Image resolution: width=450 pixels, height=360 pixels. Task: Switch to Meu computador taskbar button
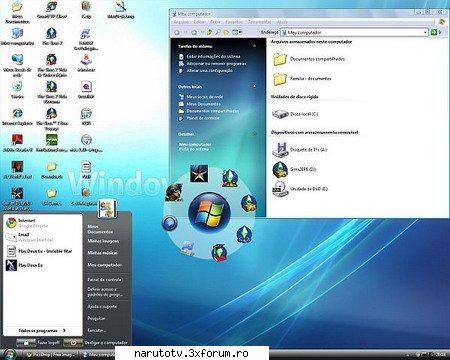tap(99, 354)
